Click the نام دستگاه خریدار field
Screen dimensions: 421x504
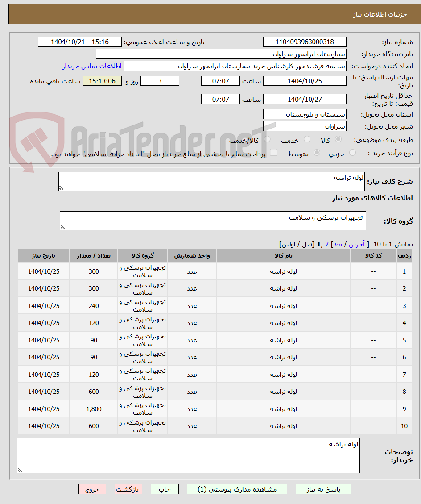click(x=221, y=54)
